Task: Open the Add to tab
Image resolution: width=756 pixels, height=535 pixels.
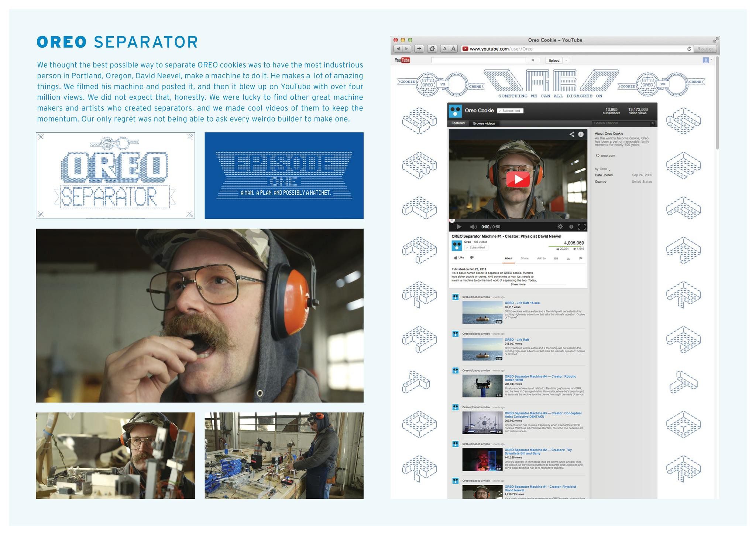Action: pos(541,259)
